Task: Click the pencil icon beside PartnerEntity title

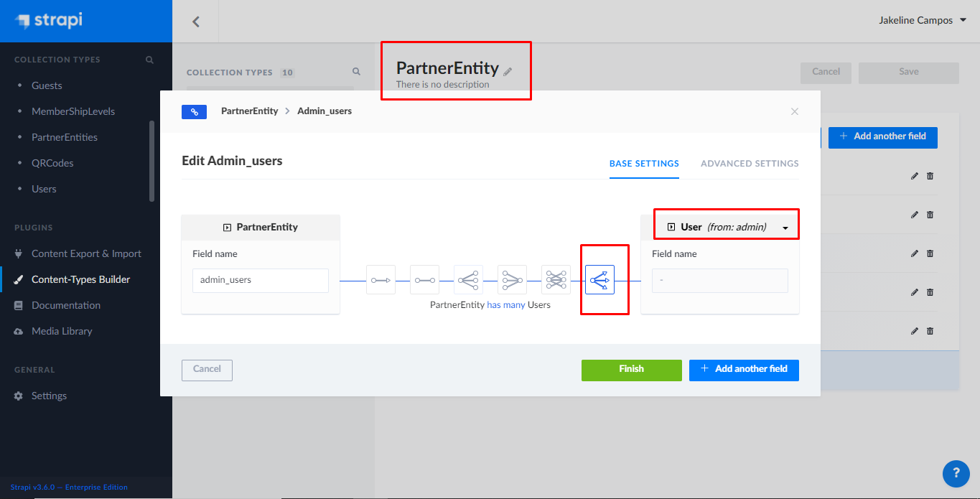Action: 508,71
